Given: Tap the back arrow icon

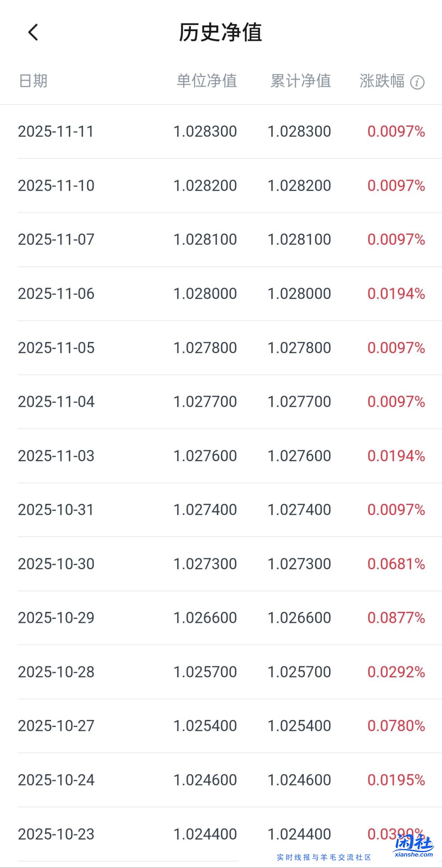Looking at the screenshot, I should pos(33,32).
